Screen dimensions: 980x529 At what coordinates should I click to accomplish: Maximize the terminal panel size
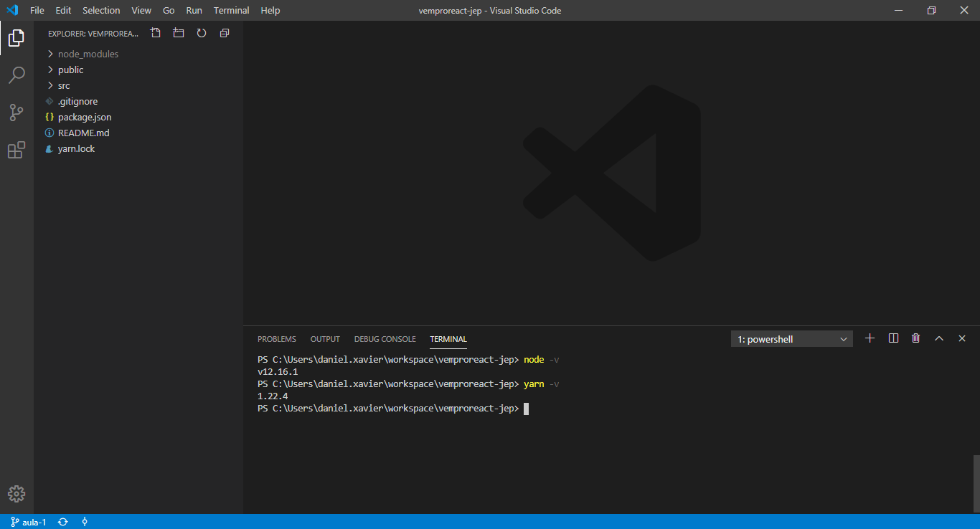coord(939,338)
